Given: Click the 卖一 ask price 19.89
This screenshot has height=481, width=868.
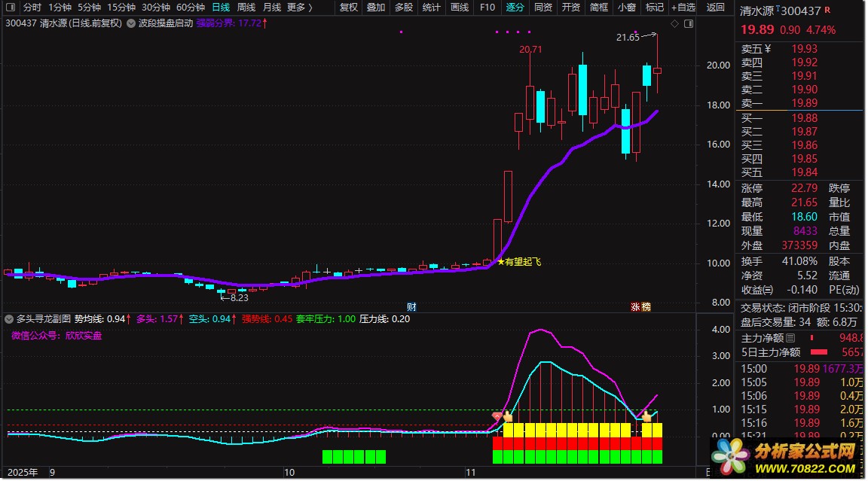Looking at the screenshot, I should pyautogui.click(x=804, y=103).
